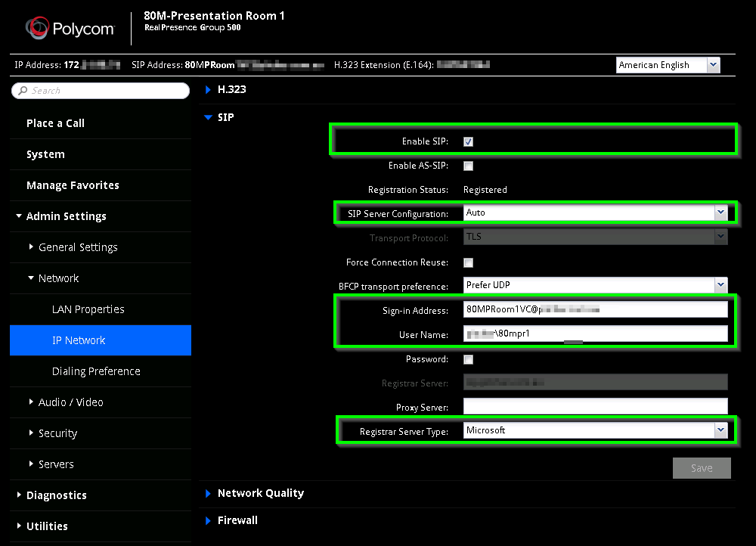Open Registrar Server Type dropdown
Image resolution: width=756 pixels, height=546 pixels.
coord(596,430)
